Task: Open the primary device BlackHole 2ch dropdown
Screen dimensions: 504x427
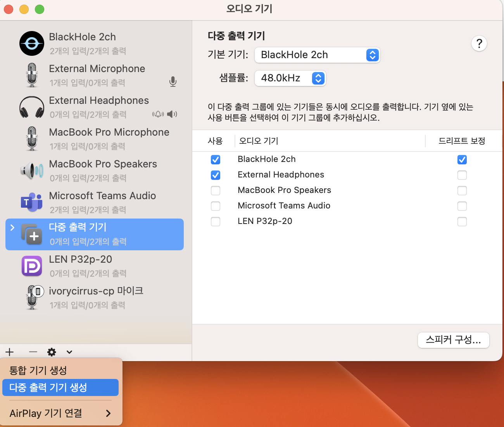Action: click(x=317, y=55)
